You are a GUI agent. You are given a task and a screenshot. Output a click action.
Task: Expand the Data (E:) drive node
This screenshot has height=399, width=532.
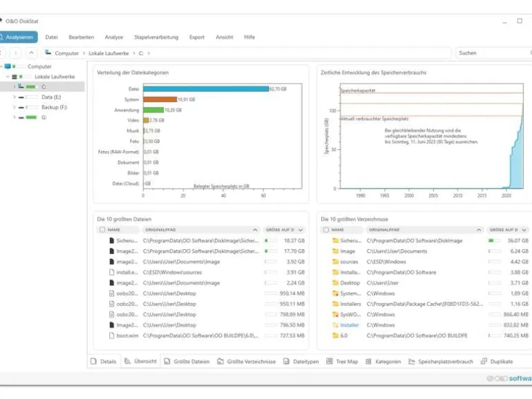pyautogui.click(x=14, y=97)
